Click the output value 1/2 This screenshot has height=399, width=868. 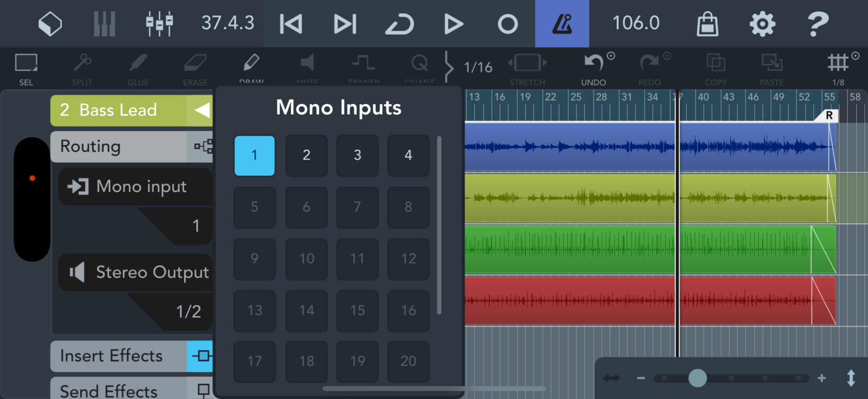tap(188, 312)
